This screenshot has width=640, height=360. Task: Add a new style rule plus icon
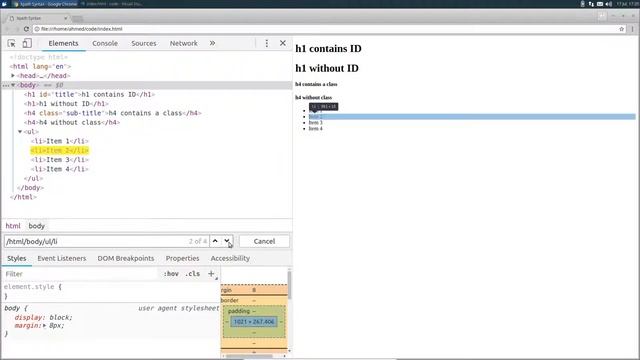pos(211,274)
